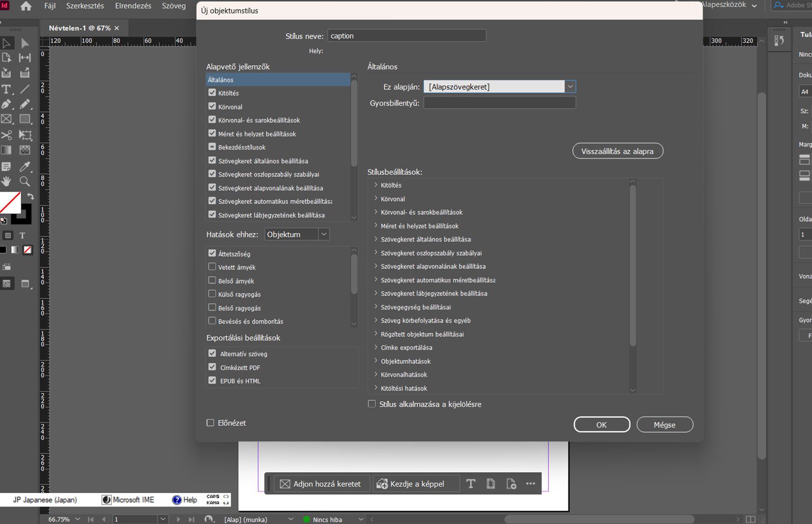Focus the Gyorsbillentyű shortcut field
812x524 pixels.
500,102
